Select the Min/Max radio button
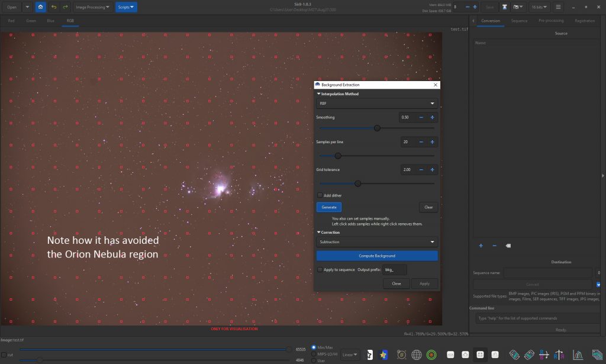Screen dimensions: 606x364 (x=314, y=347)
